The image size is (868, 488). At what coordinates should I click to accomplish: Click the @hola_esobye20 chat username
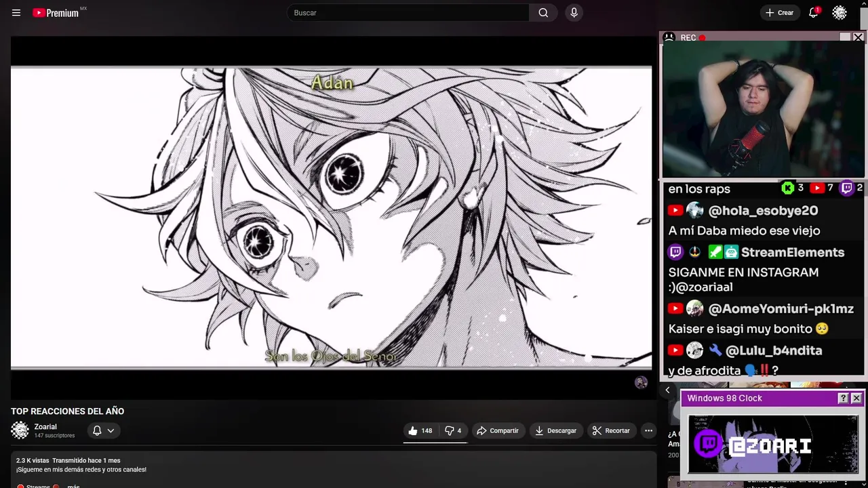(x=763, y=211)
